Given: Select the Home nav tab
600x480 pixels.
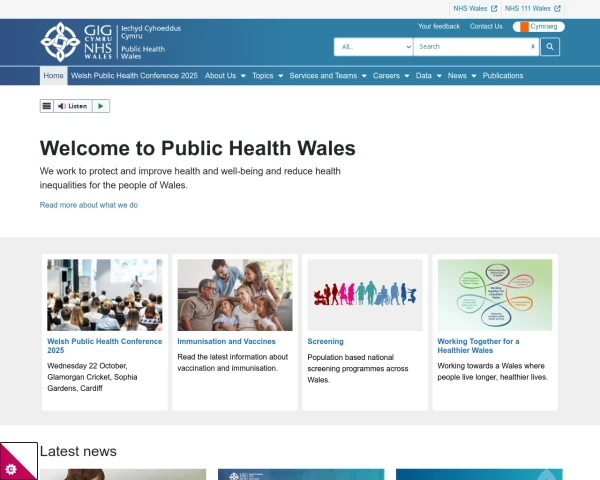Looking at the screenshot, I should (x=54, y=76).
